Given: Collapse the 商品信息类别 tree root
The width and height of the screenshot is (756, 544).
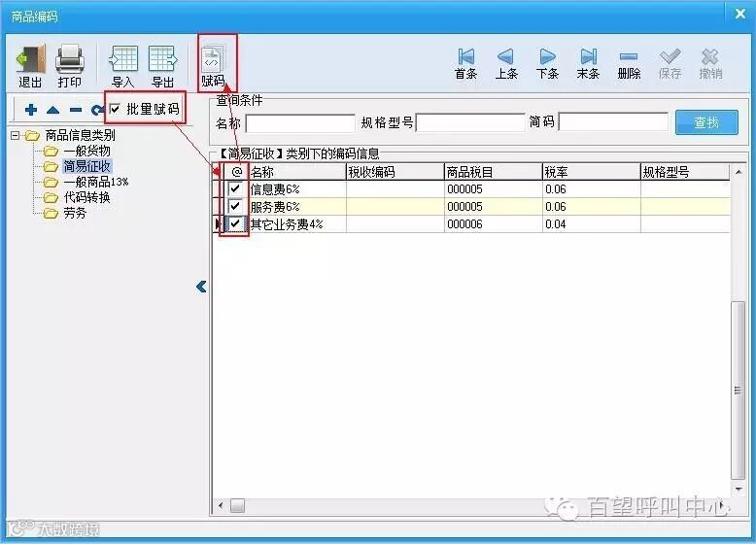Looking at the screenshot, I should [15, 135].
